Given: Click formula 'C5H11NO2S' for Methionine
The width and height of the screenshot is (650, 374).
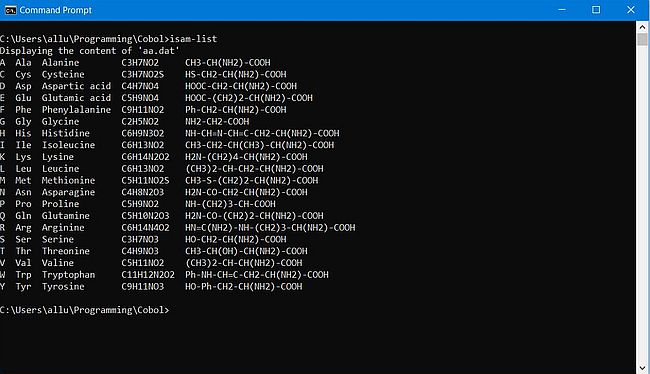Looking at the screenshot, I should click(x=145, y=180).
